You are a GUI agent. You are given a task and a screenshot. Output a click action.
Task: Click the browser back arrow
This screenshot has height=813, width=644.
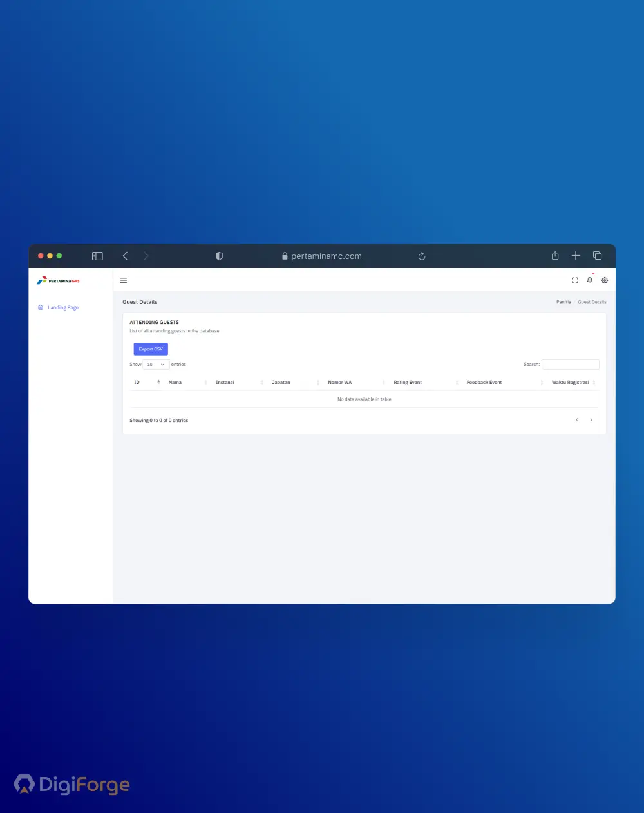[126, 256]
